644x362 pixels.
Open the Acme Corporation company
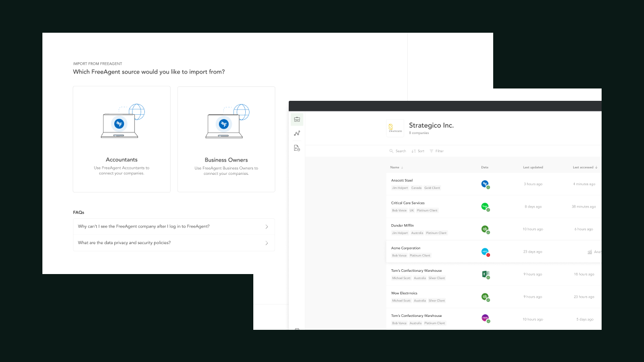pos(406,248)
